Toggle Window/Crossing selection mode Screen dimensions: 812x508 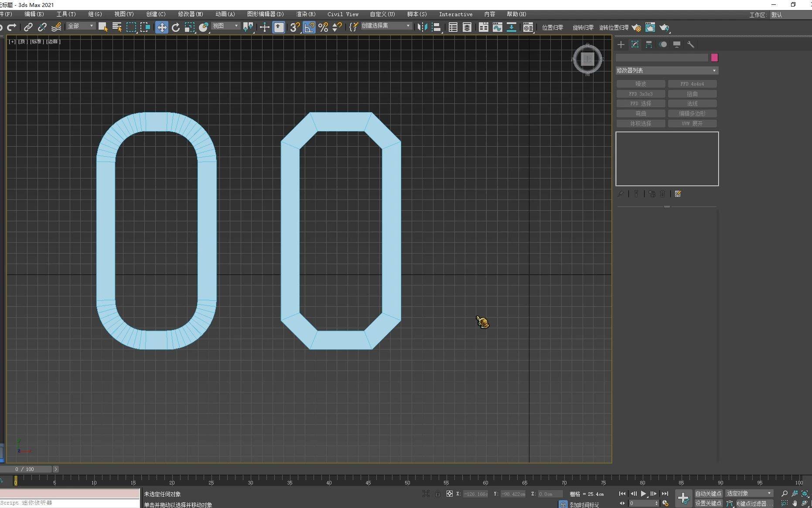145,27
